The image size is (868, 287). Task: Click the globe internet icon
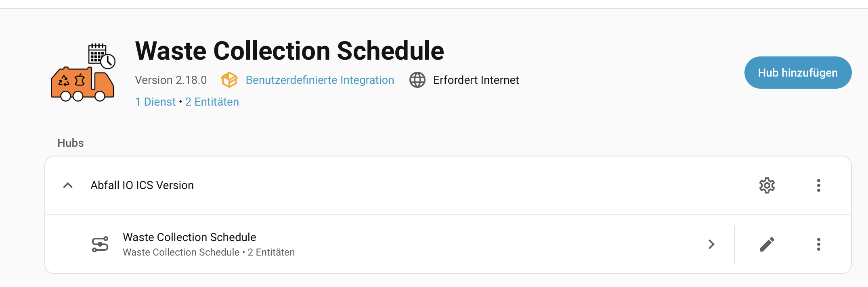point(417,80)
